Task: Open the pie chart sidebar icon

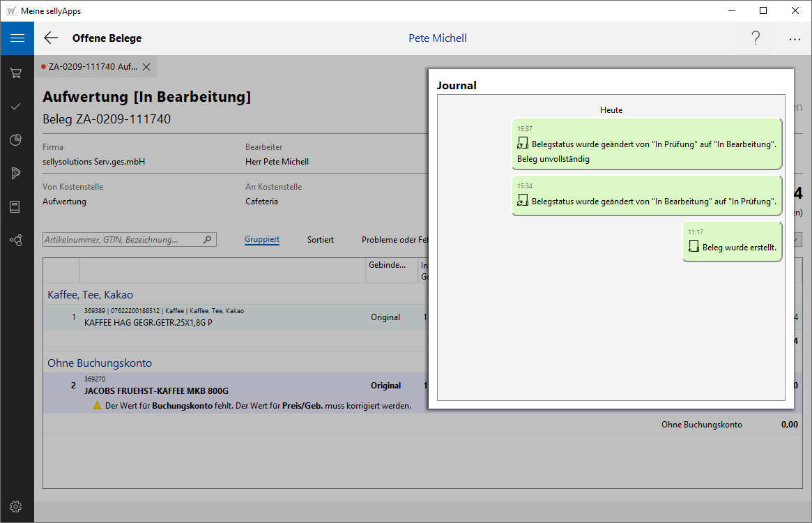Action: [x=15, y=140]
